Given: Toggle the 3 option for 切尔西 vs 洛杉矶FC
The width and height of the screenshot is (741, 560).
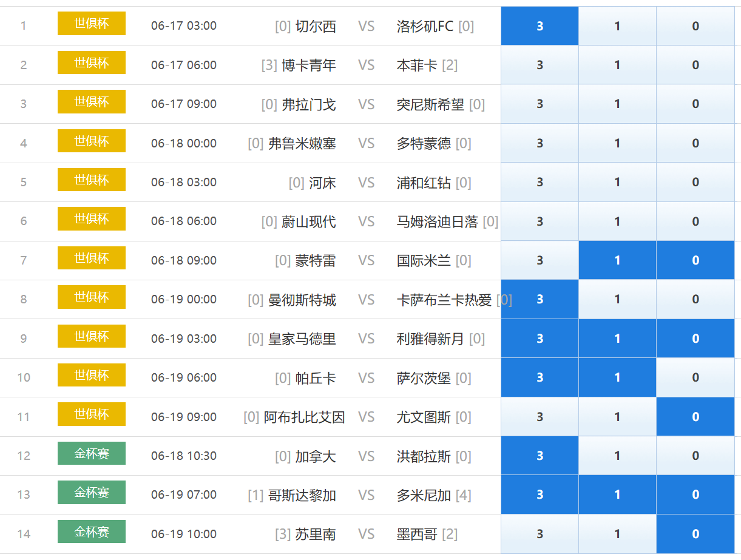Looking at the screenshot, I should pyautogui.click(x=540, y=26).
